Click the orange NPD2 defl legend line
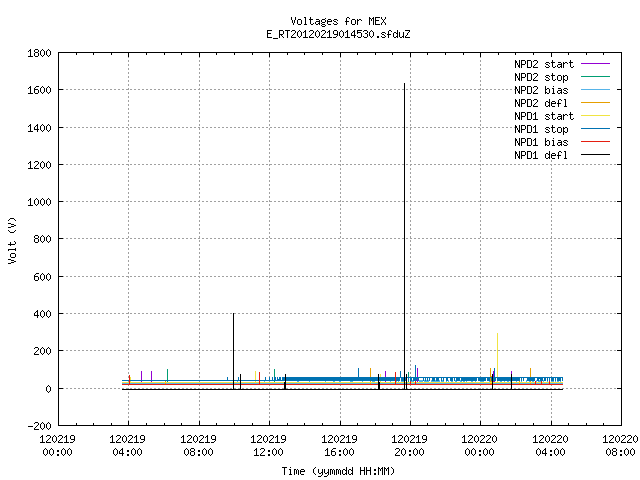Image resolution: width=640 pixels, height=480 pixels. point(596,102)
